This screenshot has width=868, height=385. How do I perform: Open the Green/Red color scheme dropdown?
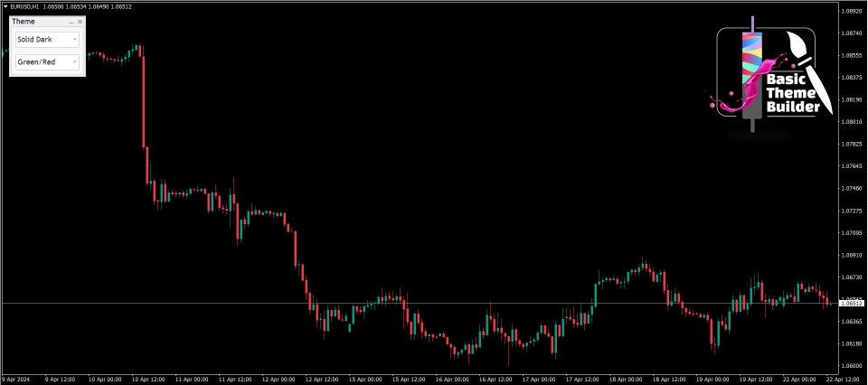point(48,62)
